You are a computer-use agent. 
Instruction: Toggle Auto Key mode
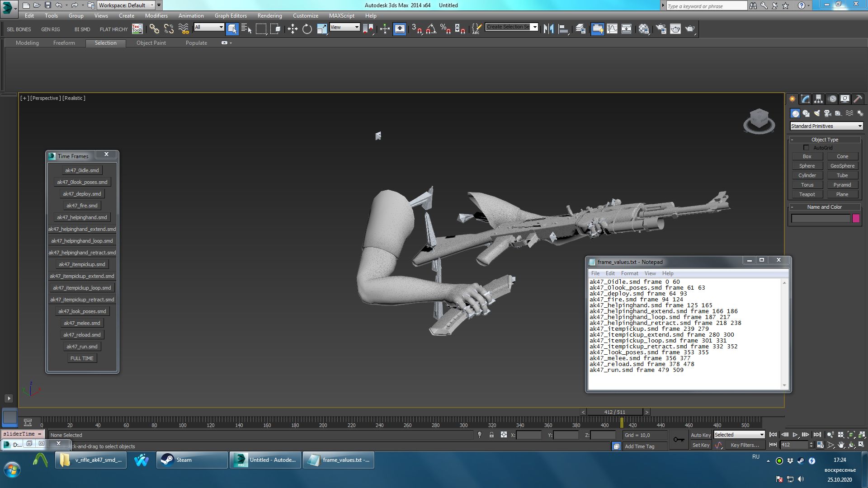pyautogui.click(x=700, y=435)
